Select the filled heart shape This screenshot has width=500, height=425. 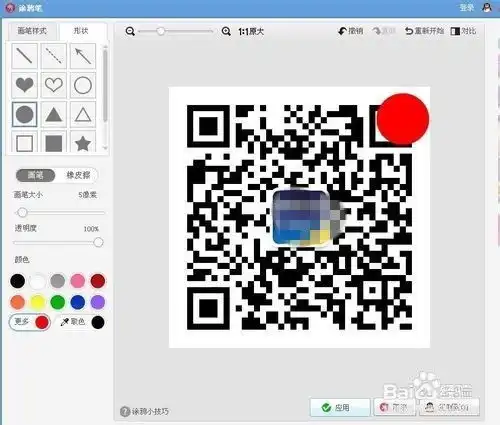tap(24, 85)
